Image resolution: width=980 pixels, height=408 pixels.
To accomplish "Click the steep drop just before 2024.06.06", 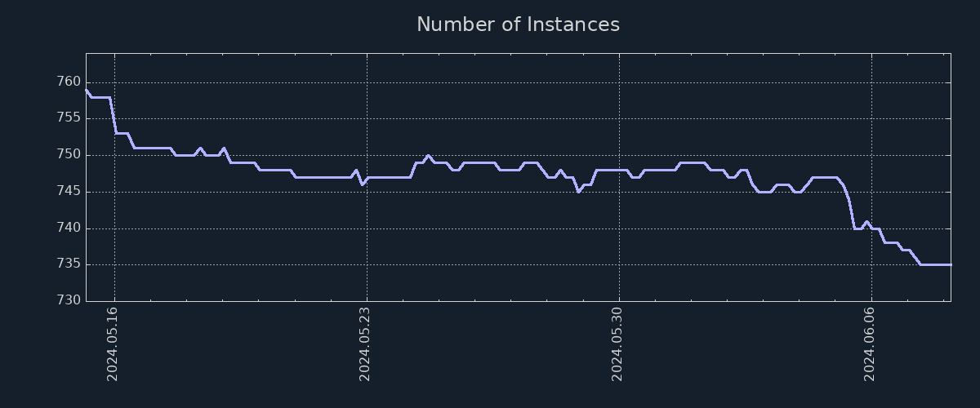I will point(851,212).
